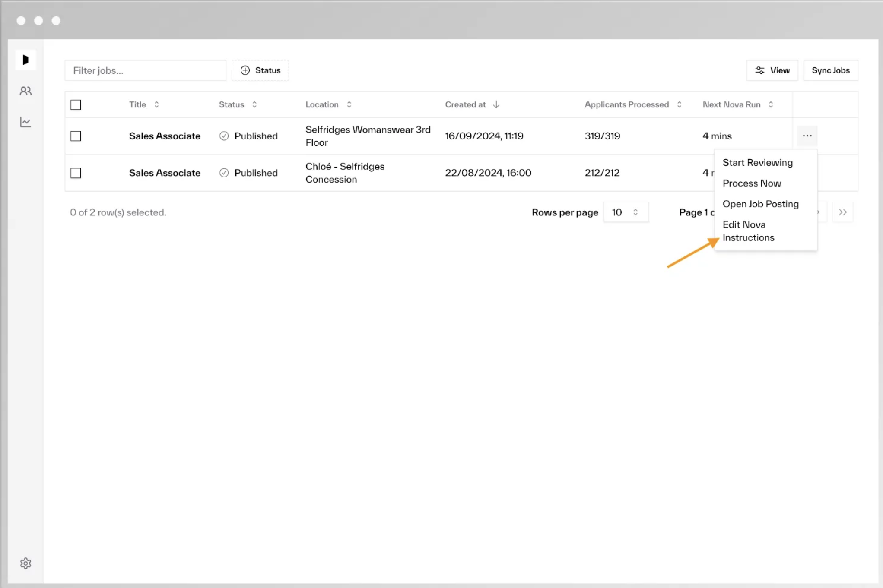Screen dimensions: 883x588
Task: Go to last page with double-chevron icon
Action: (x=842, y=212)
